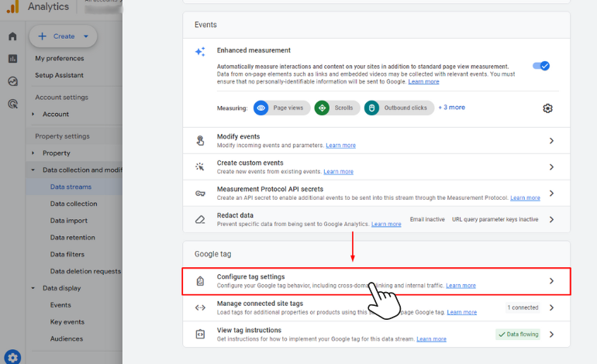Open Events under Data display
The height and width of the screenshot is (364, 597).
(x=60, y=304)
